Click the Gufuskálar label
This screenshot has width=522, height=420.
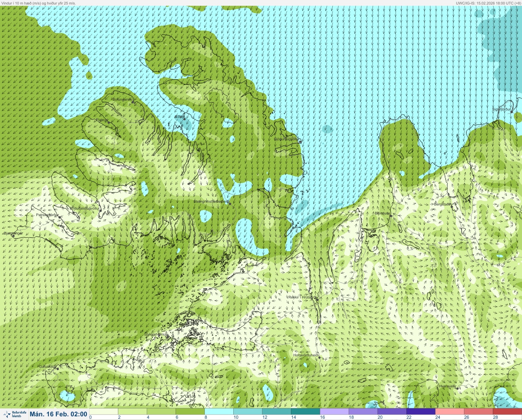[48, 366]
